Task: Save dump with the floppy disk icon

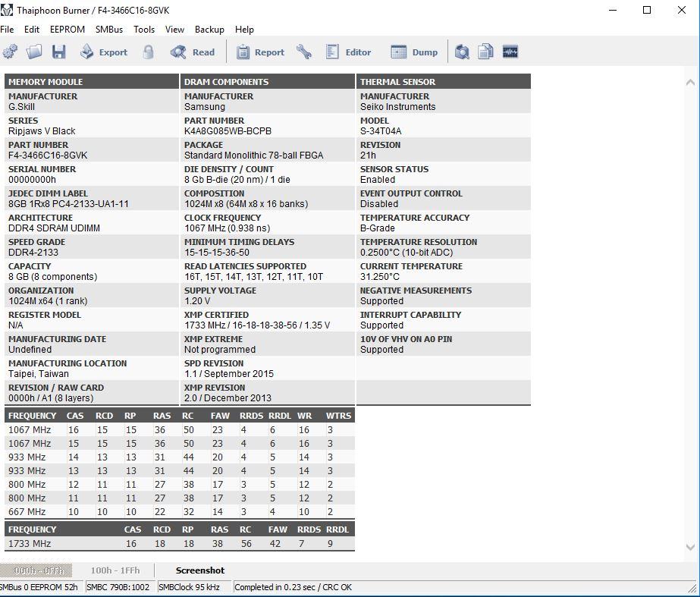Action: (x=59, y=52)
